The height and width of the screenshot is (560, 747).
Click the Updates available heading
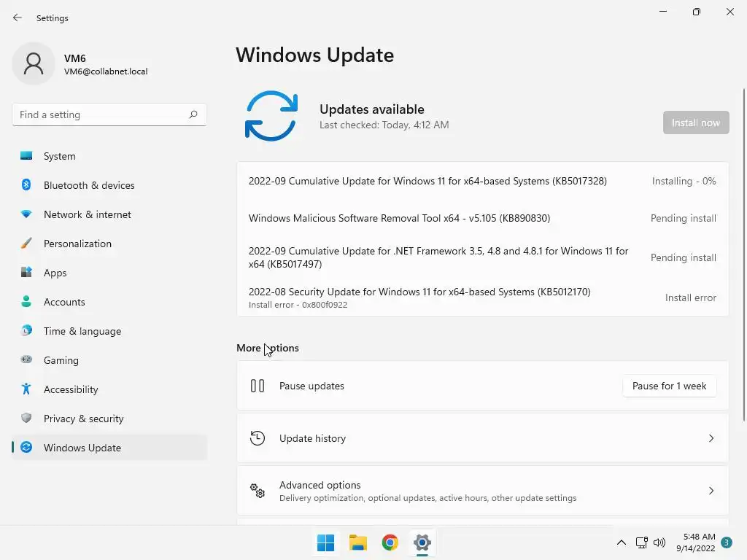coord(371,109)
